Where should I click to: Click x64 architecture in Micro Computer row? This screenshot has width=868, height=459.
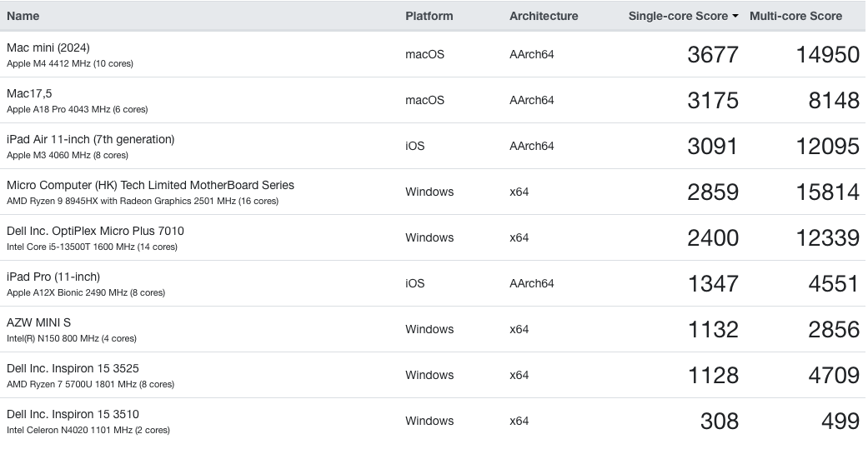[519, 192]
